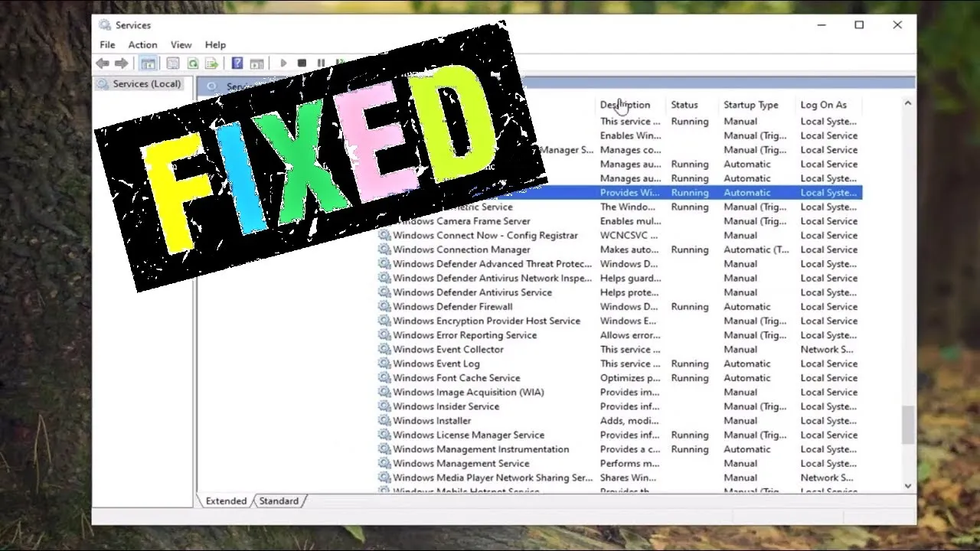Screen dimensions: 980x551
Task: Click the Forward arrow in the toolbar
Action: pos(121,64)
